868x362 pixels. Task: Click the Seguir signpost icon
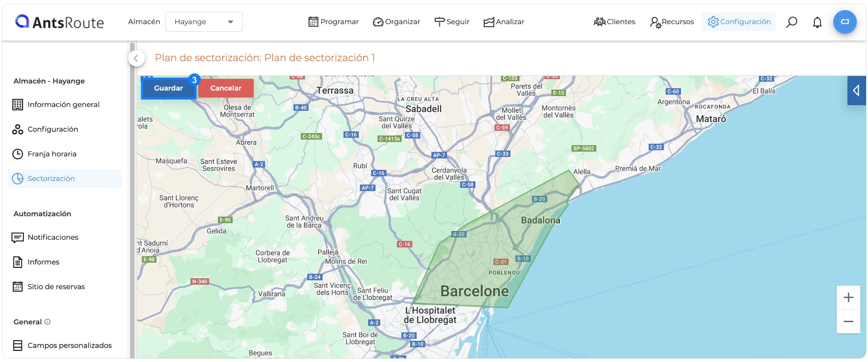[x=439, y=22]
